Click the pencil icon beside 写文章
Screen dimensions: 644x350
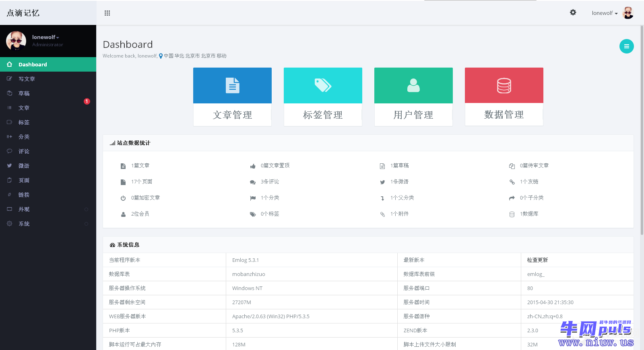[x=9, y=79]
